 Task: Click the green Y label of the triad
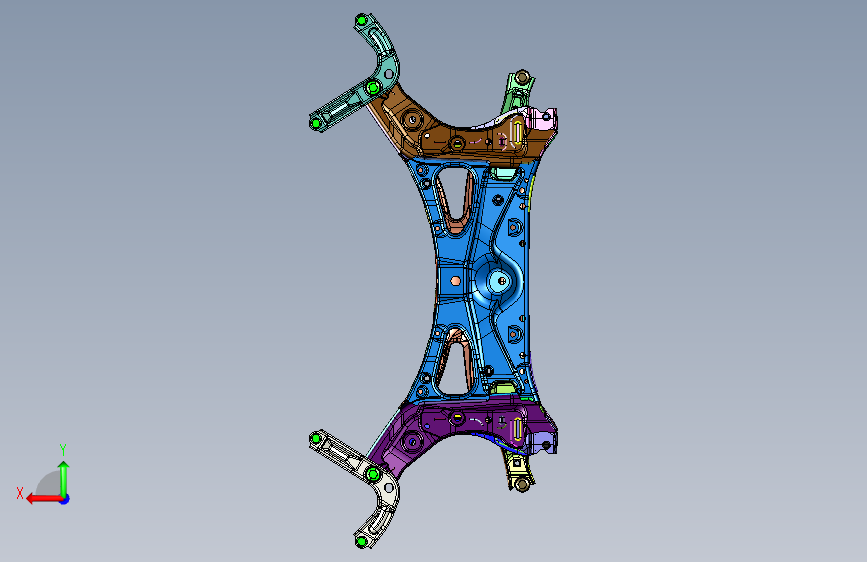63,449
